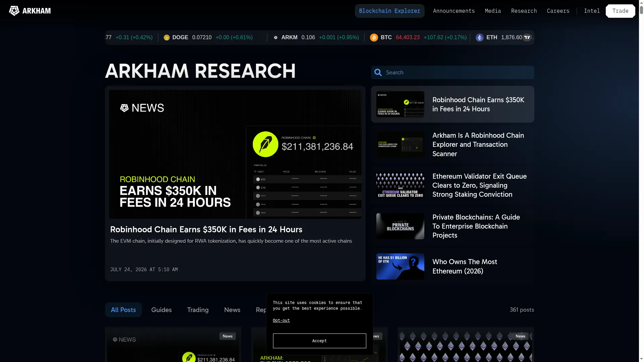Click the News tag on Ethereum pattern card
The image size is (644, 362).
tap(520, 336)
